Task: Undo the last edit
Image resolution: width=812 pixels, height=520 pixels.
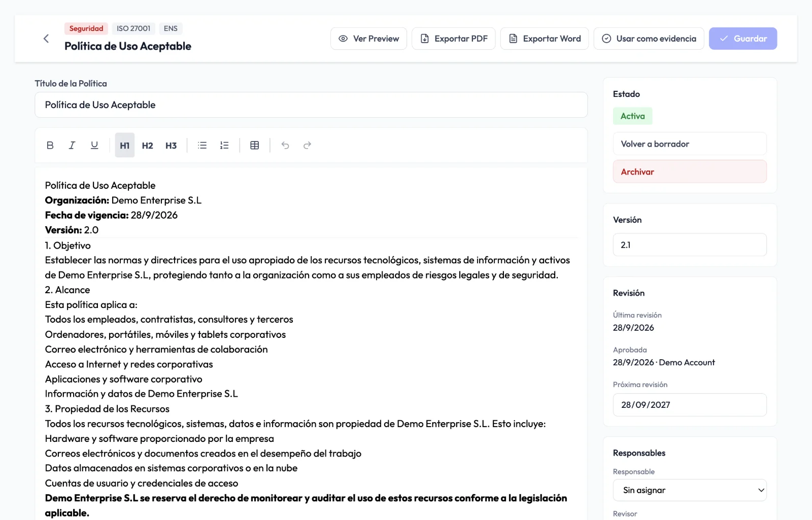Action: (285, 145)
